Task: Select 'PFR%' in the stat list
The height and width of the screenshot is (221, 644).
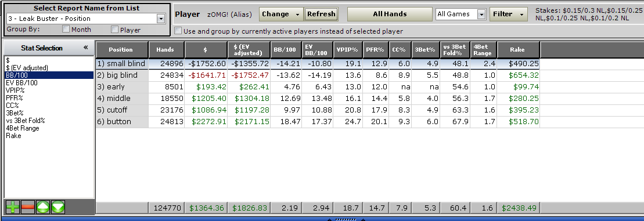Action: point(49,98)
